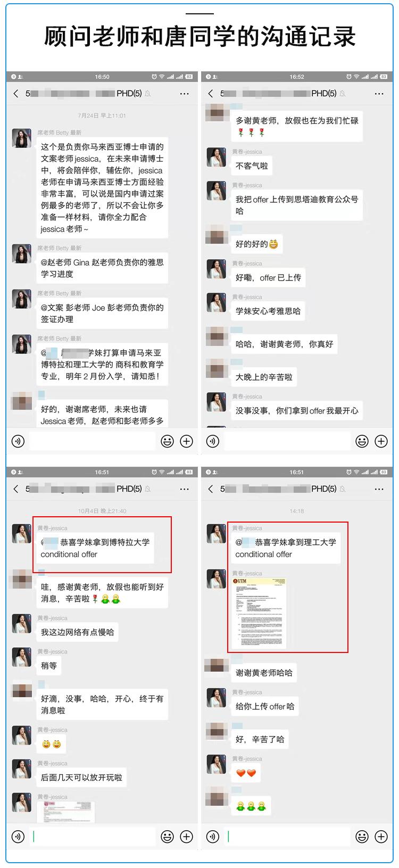Tap the 恭喜学妹拿到理工大学 conditional offer message
The image size is (399, 868).
[x=286, y=548]
